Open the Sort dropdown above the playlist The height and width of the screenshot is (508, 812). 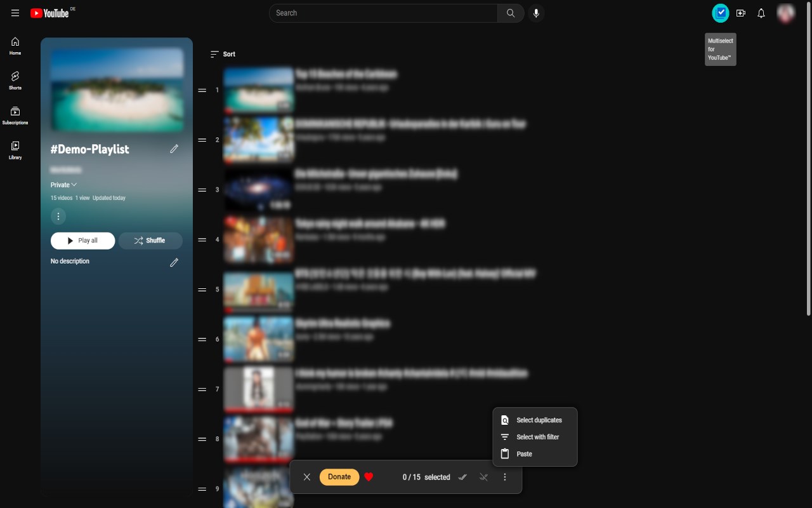(x=223, y=55)
